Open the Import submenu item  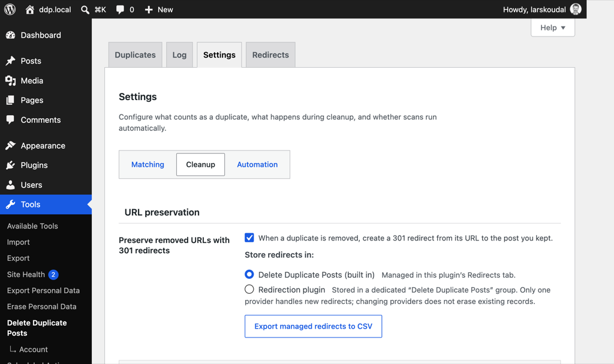click(19, 242)
